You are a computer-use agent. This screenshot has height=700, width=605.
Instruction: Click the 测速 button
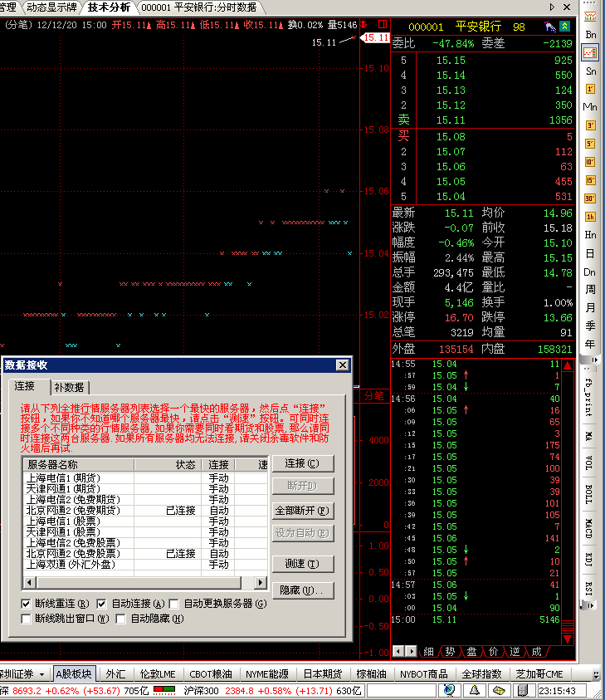point(303,564)
